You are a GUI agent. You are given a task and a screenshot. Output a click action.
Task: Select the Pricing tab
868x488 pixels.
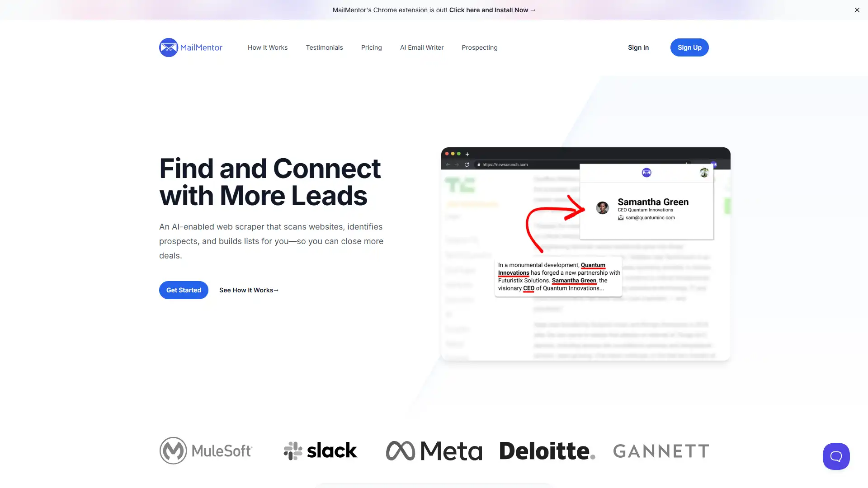[x=371, y=47]
